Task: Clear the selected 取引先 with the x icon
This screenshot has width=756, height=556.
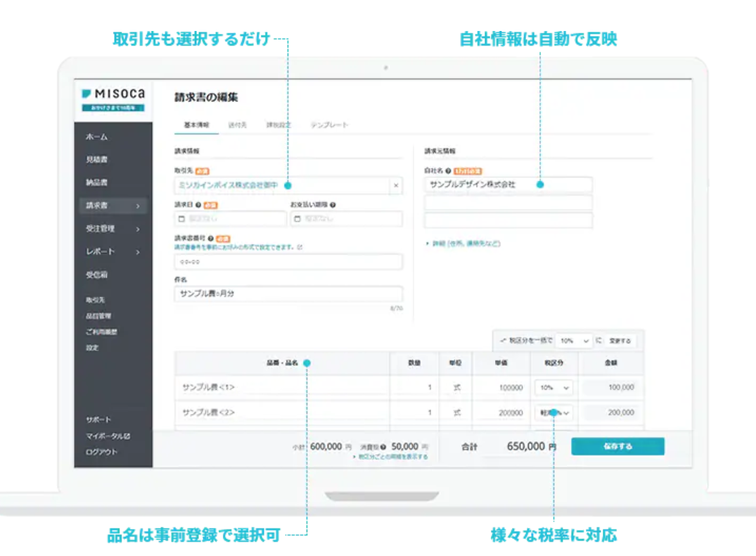Action: (395, 186)
